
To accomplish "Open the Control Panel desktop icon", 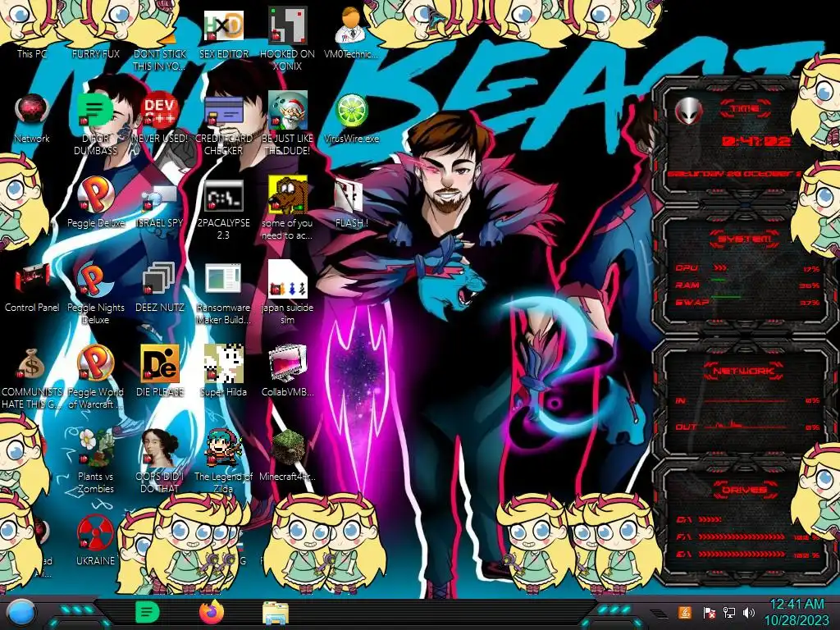I will (x=32, y=279).
